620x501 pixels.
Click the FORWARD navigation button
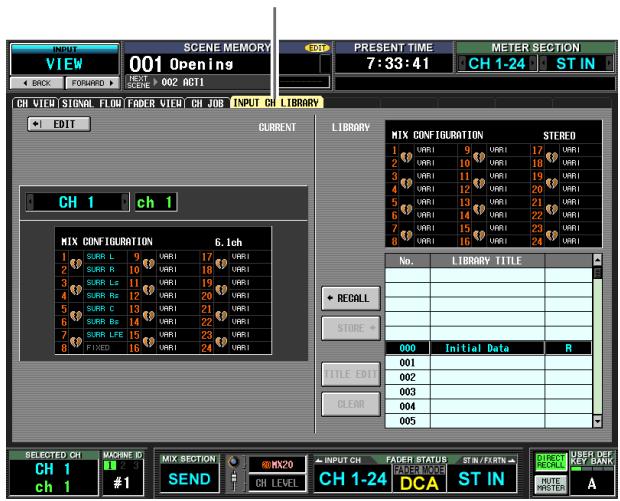point(93,83)
